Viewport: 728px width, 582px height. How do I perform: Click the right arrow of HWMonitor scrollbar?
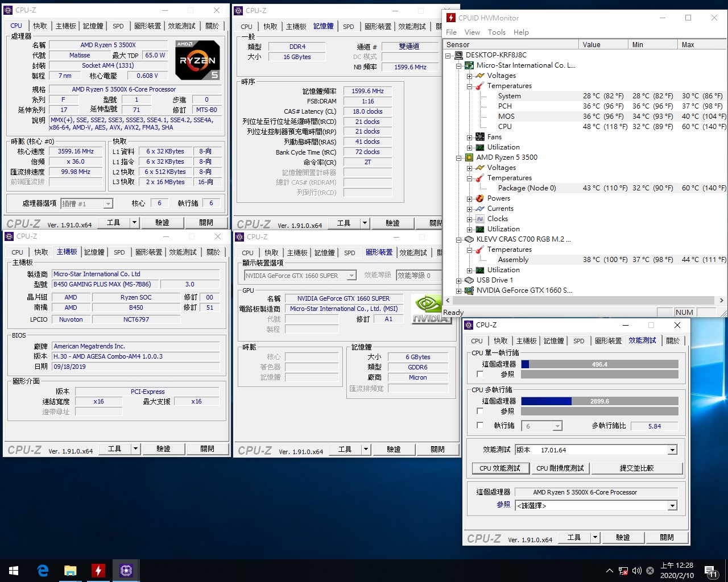(721, 301)
